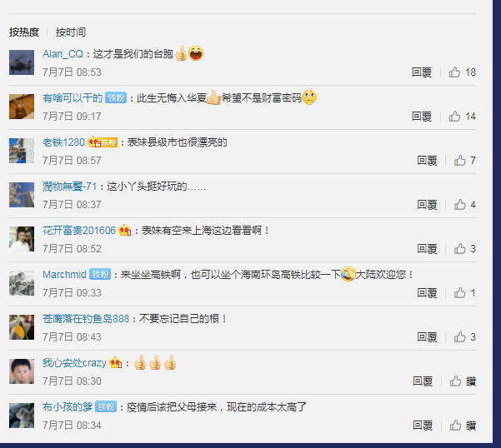Viewport: 501px width, 448px height.
Task: Click like icon on 潤物無聲-71 comment
Action: point(460,205)
